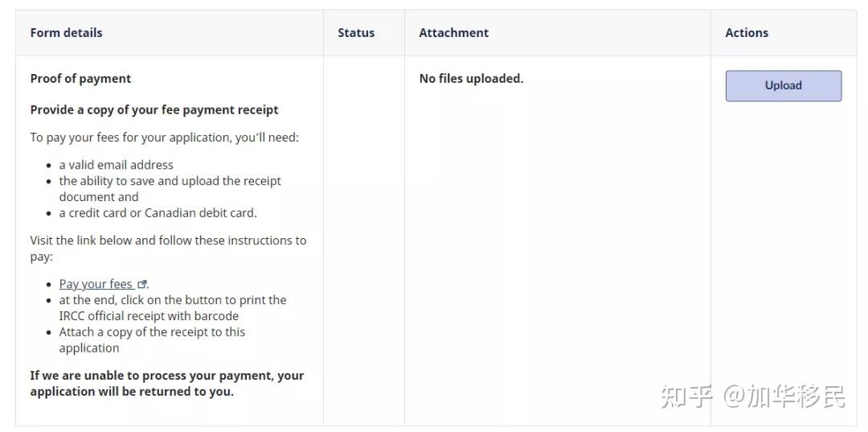Click the 知乎 @加华移民 watermark

[752, 396]
